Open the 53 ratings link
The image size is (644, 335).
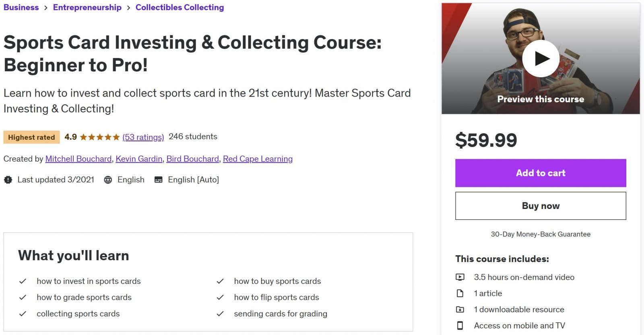tap(142, 137)
